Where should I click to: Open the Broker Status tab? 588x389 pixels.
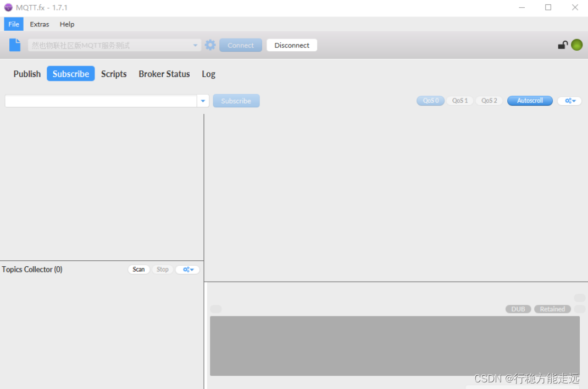coord(164,74)
